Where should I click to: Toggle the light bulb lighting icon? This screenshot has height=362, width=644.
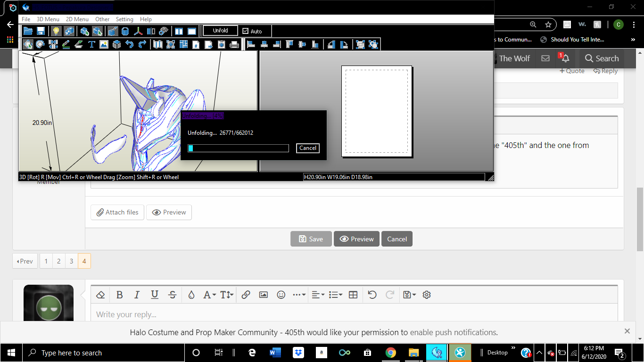56,31
